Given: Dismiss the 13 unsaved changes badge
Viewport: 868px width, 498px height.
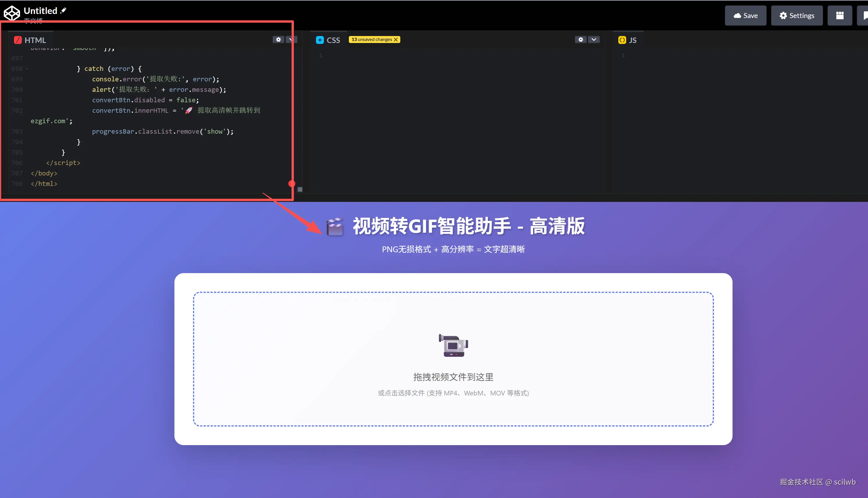Looking at the screenshot, I should [x=396, y=40].
